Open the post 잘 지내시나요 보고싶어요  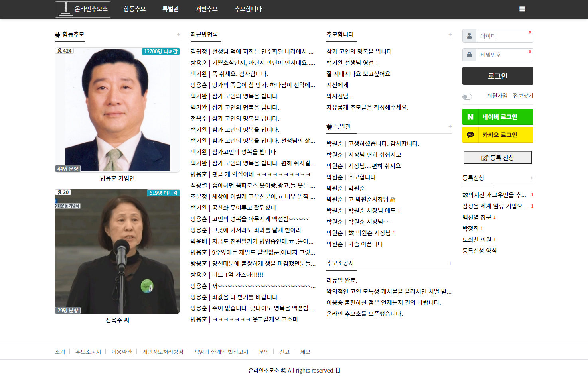(358, 74)
